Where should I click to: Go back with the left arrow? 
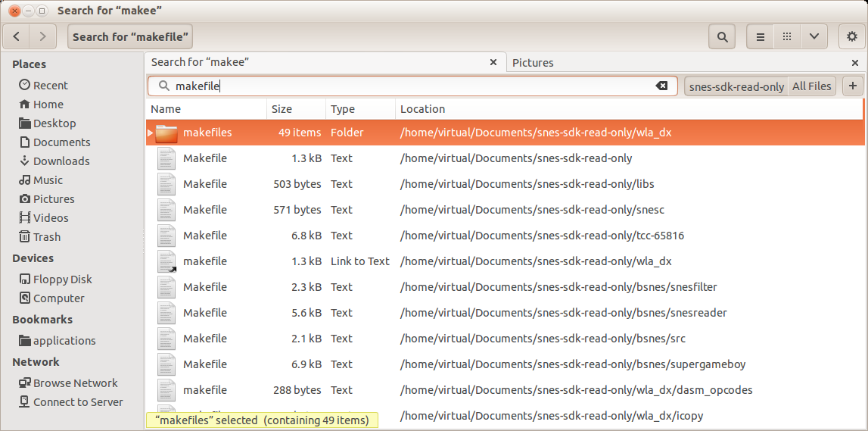click(17, 36)
